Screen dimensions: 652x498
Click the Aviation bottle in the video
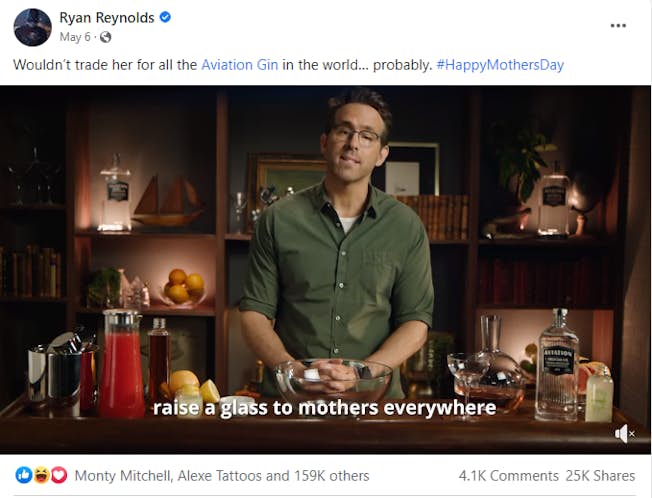[x=557, y=365]
